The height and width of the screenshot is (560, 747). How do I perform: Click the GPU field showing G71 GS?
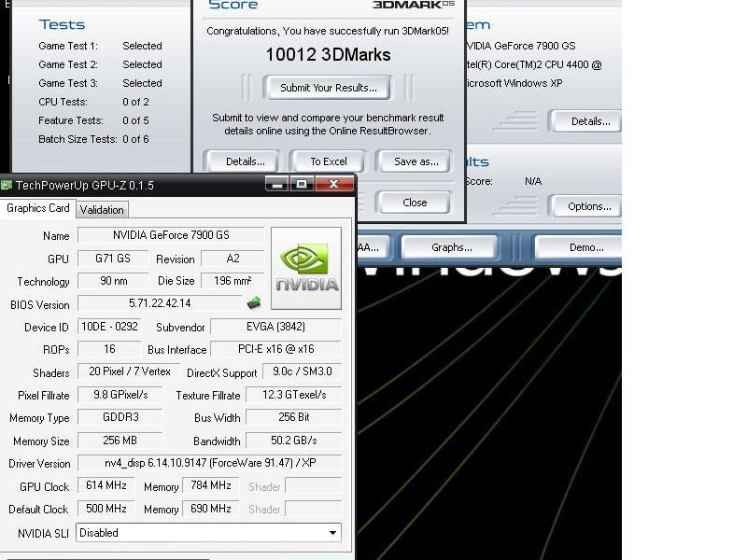pyautogui.click(x=113, y=259)
